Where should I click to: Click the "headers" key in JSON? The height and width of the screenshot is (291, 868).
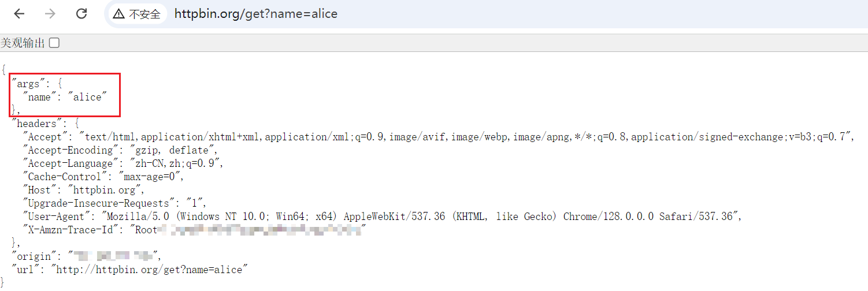coord(37,124)
